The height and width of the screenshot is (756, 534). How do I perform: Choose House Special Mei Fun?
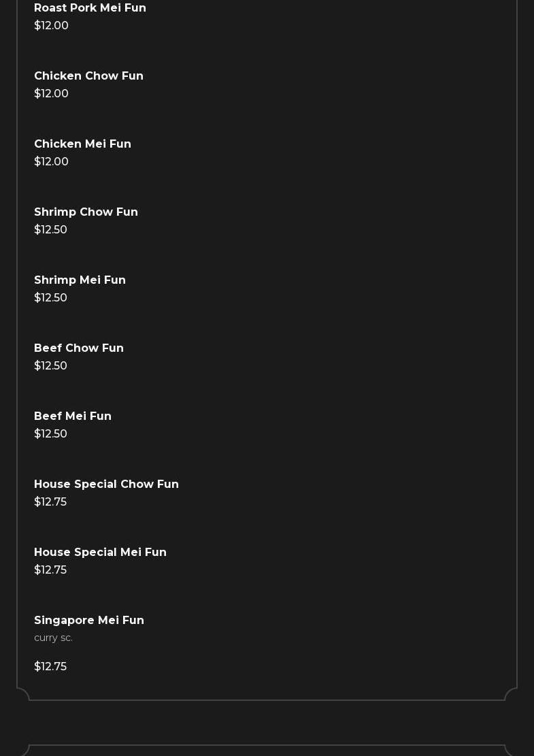pyautogui.click(x=100, y=553)
